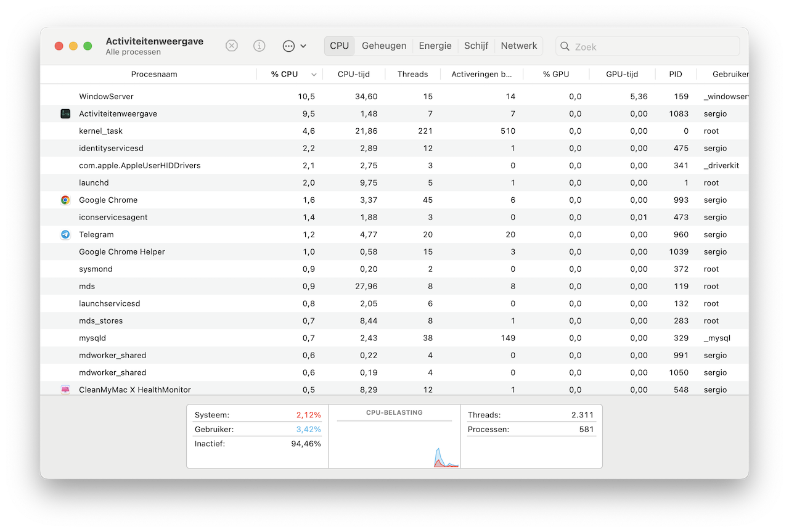The image size is (789, 532).
Task: Select the Google Chrome process name
Action: pos(108,200)
